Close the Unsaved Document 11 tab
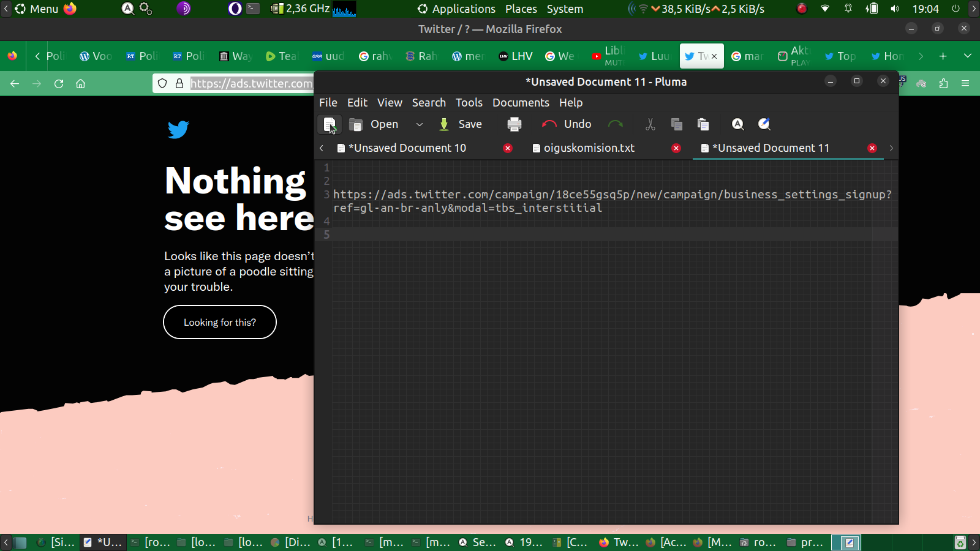Image resolution: width=980 pixels, height=551 pixels. 872,148
